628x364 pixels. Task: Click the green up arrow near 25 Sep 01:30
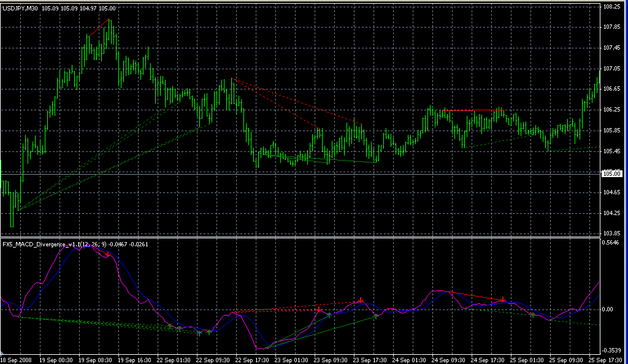click(532, 315)
